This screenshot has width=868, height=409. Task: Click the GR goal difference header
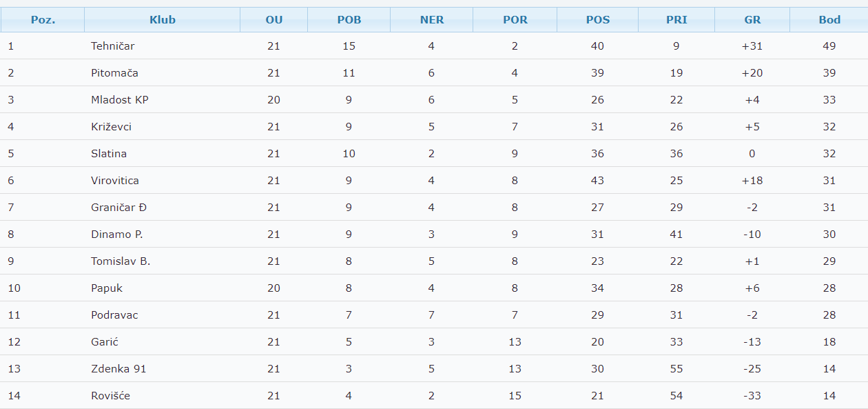click(x=752, y=20)
